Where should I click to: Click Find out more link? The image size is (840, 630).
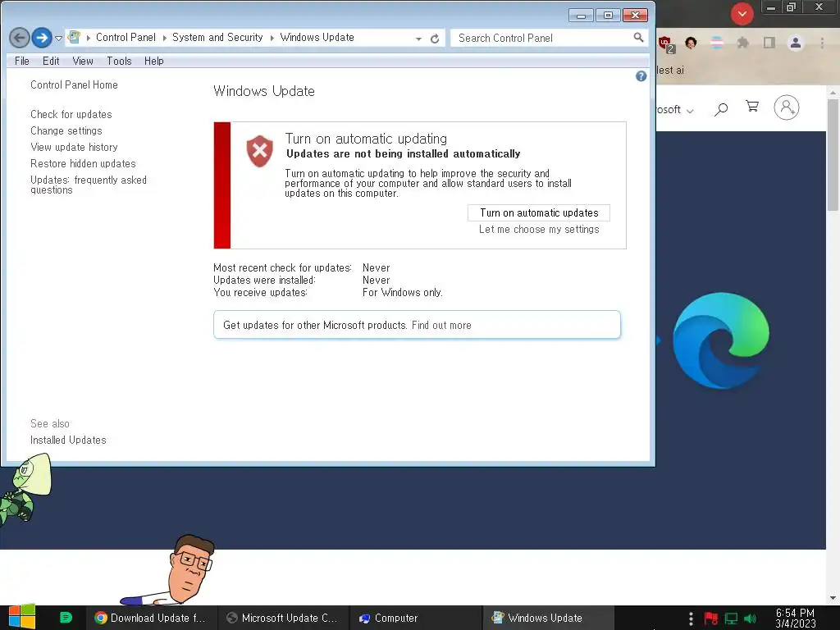point(441,325)
